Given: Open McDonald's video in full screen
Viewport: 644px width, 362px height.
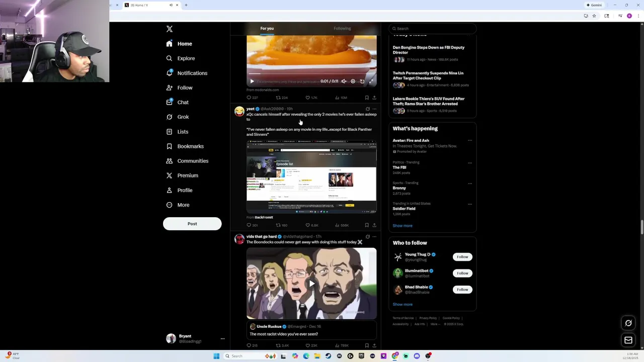Looking at the screenshot, I should point(371,81).
